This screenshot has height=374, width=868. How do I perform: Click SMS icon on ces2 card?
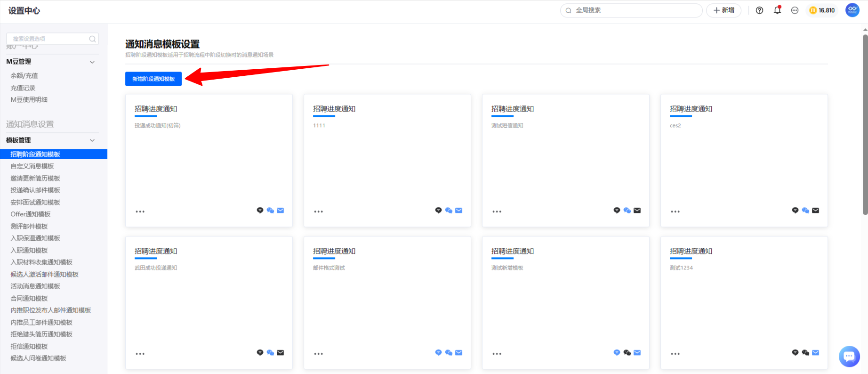point(795,211)
